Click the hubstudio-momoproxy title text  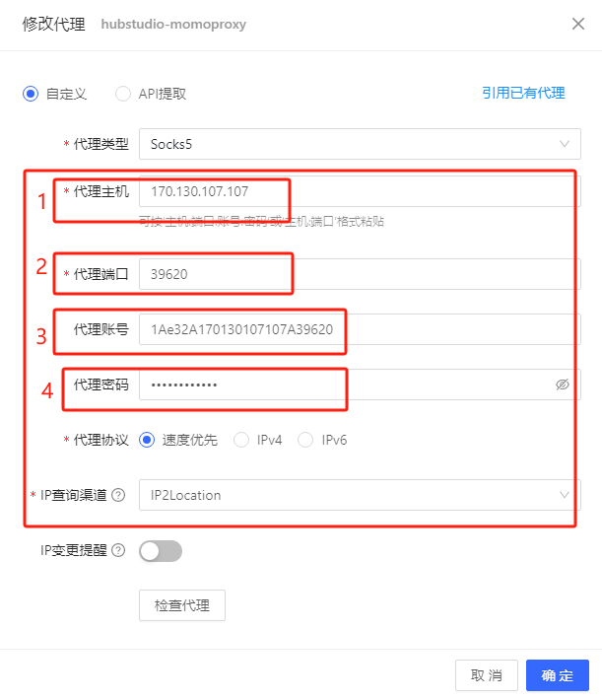pyautogui.click(x=173, y=24)
